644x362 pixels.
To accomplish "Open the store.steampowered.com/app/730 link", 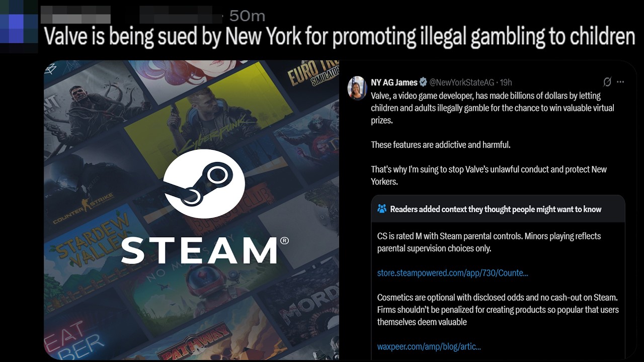I will (452, 273).
